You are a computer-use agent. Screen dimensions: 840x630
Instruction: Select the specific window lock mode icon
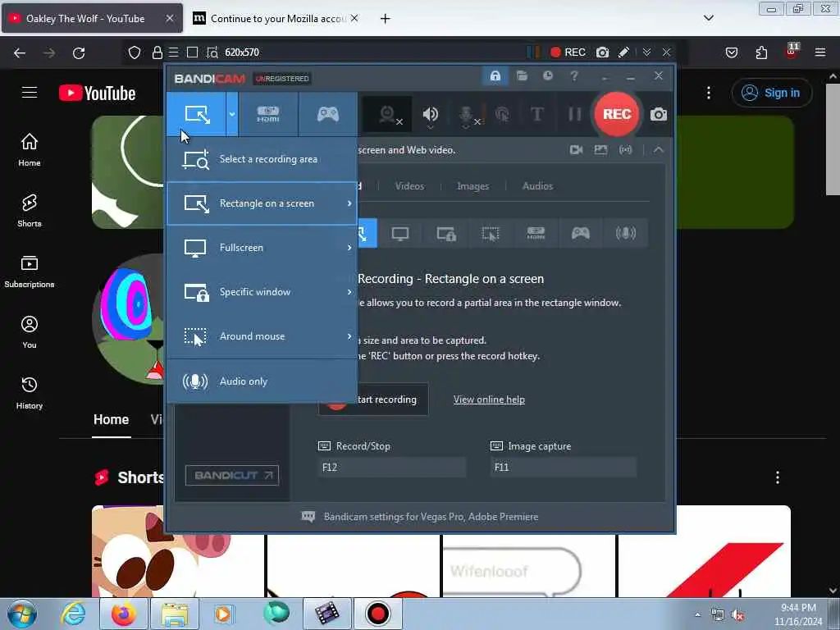(445, 233)
